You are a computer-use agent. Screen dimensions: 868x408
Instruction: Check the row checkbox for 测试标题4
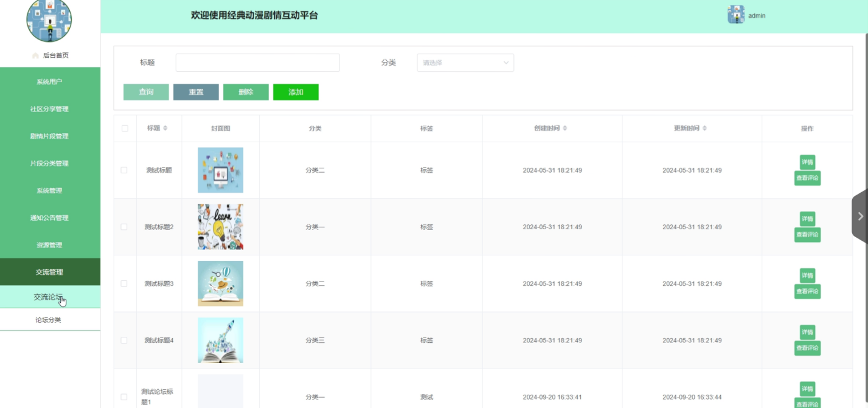(x=124, y=341)
